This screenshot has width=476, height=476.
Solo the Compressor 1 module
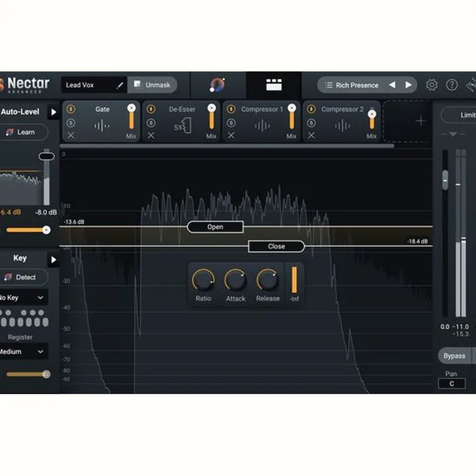point(231,123)
